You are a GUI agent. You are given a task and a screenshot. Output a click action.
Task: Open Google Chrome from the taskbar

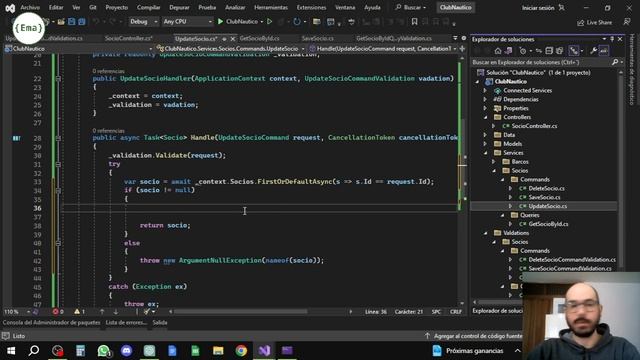pyautogui.click(x=241, y=351)
